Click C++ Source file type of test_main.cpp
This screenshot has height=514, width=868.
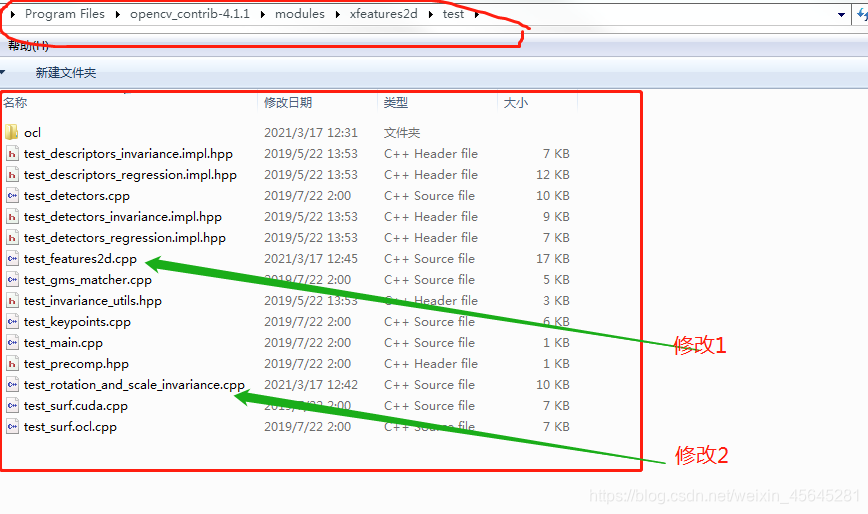[x=429, y=343]
